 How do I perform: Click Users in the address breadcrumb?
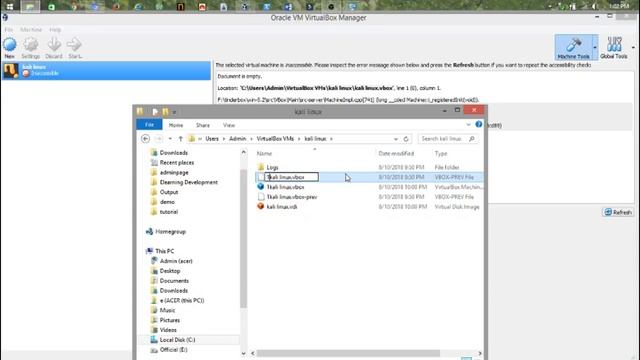[x=212, y=139]
